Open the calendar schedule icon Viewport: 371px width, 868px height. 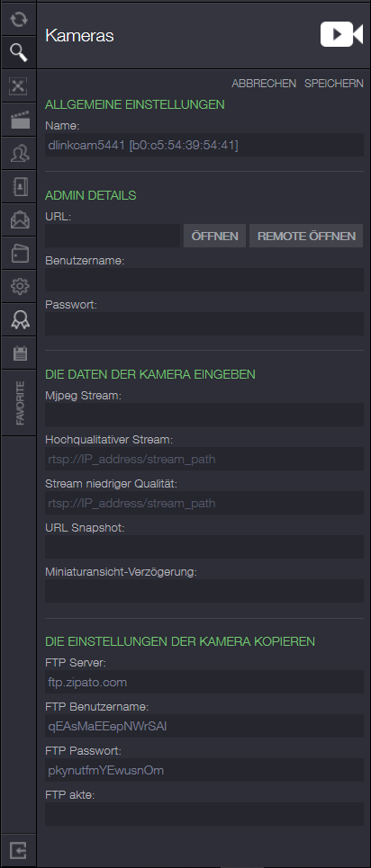[x=19, y=353]
